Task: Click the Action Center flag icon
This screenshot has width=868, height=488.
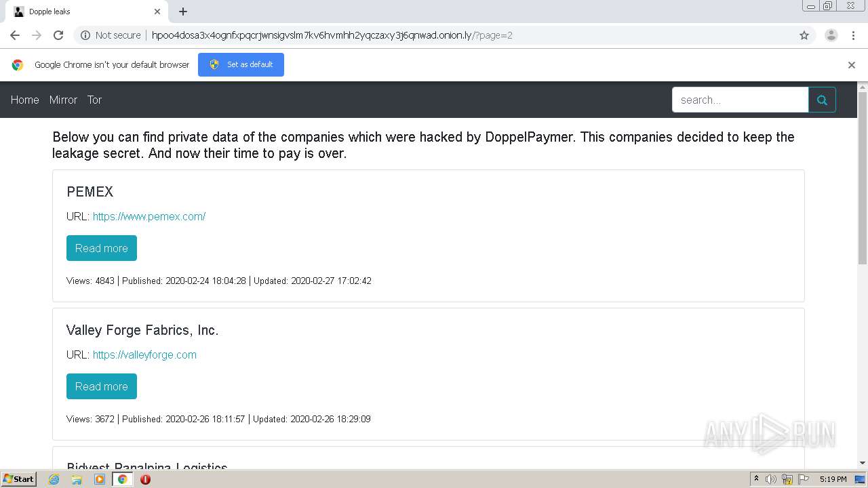Action: 804,479
